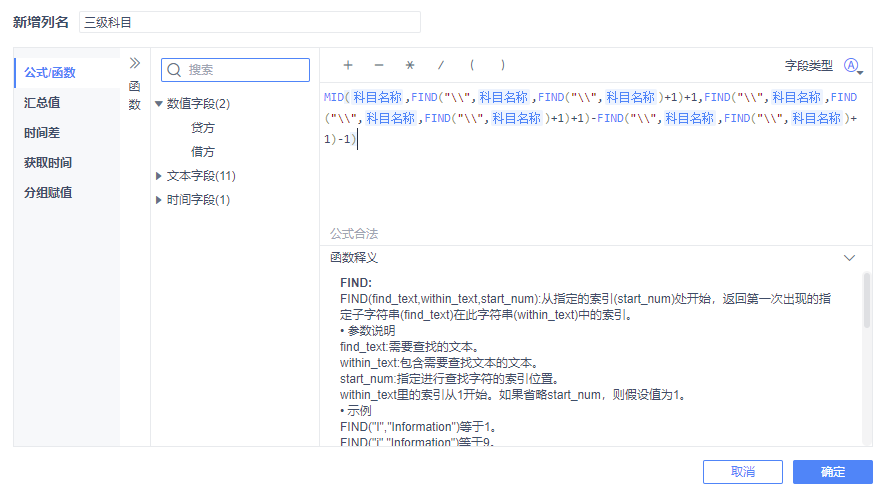Image resolution: width=884 pixels, height=495 pixels.
Task: Insert the plus operator into formula
Action: pos(348,65)
